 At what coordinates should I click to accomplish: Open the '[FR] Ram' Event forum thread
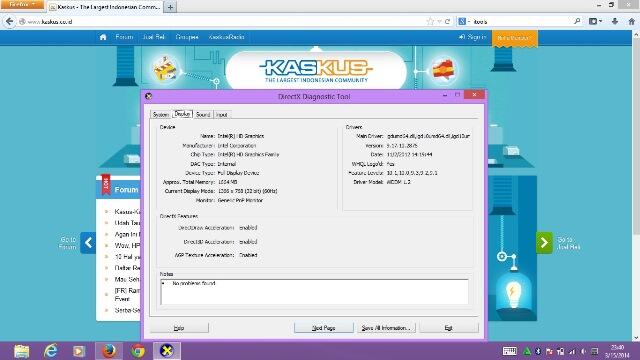coord(127,294)
